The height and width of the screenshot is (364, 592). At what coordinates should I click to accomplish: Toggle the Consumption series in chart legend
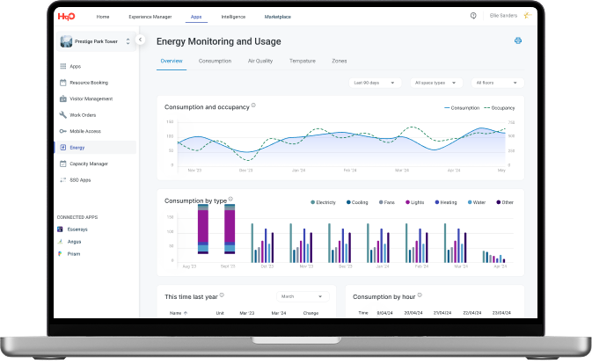click(x=462, y=107)
